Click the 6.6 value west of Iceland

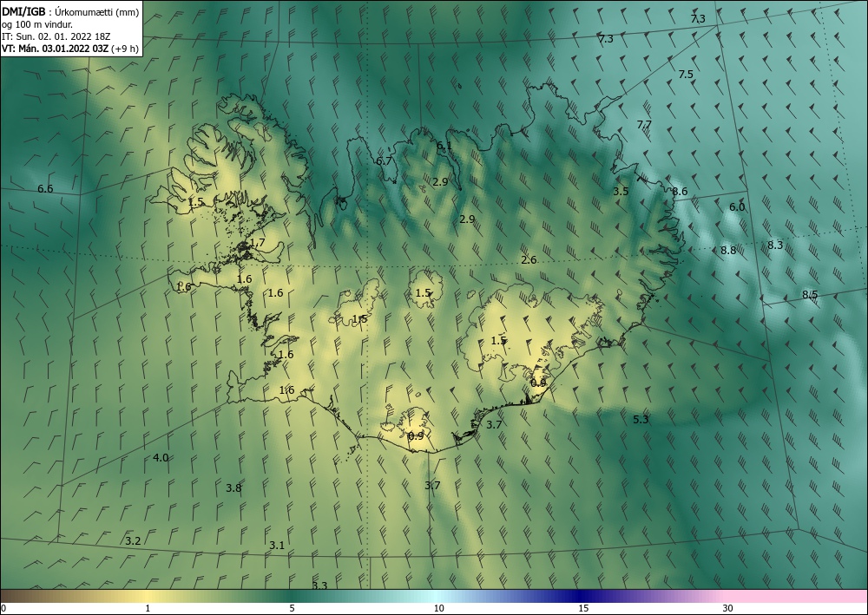(x=45, y=189)
